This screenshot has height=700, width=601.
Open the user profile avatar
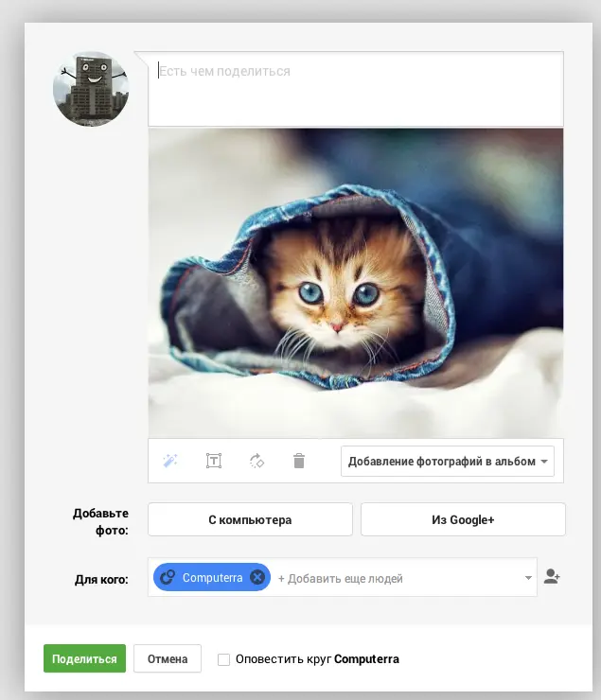point(91,89)
